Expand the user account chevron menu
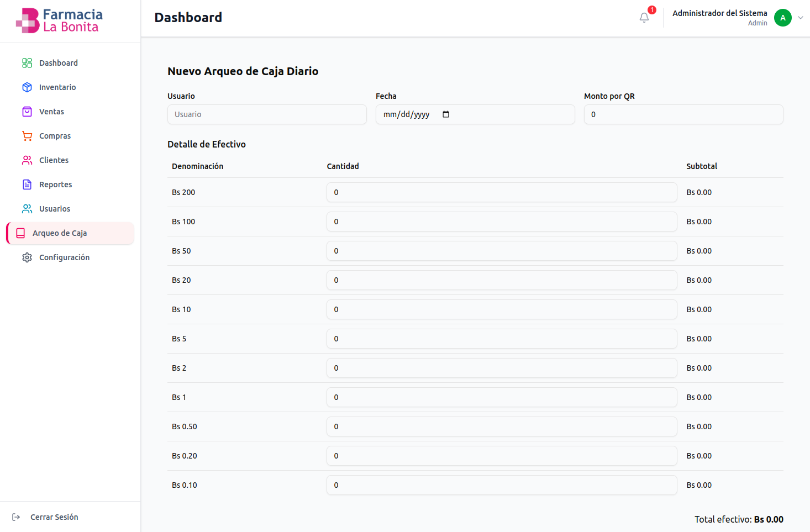The image size is (810, 532). 800,18
